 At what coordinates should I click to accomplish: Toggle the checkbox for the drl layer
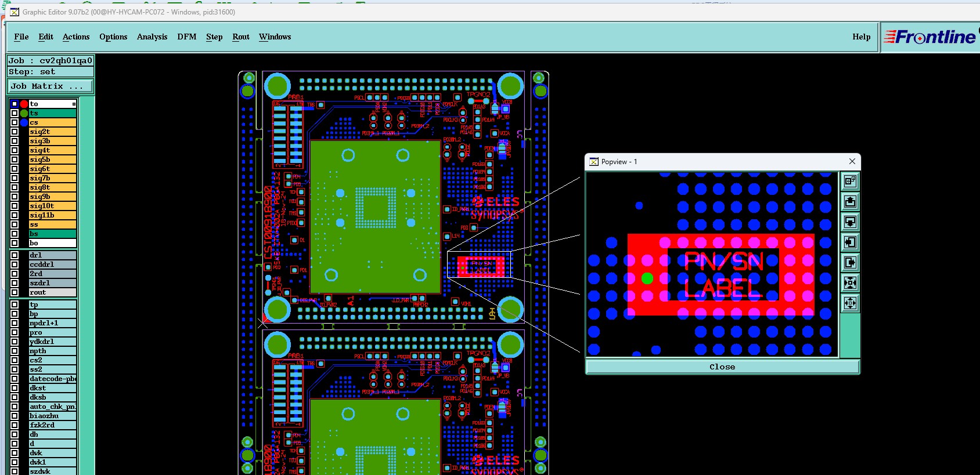[x=15, y=255]
